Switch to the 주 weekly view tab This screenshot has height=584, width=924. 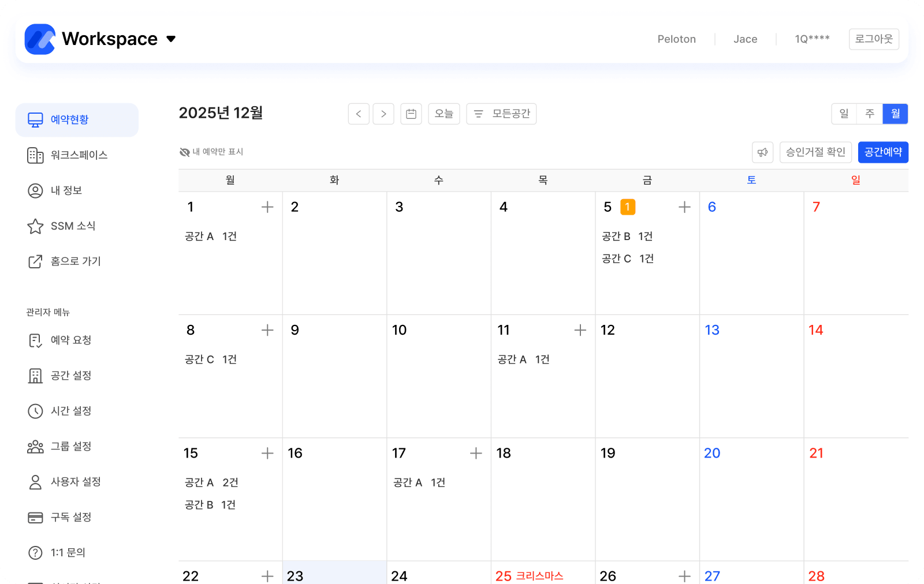tap(869, 114)
